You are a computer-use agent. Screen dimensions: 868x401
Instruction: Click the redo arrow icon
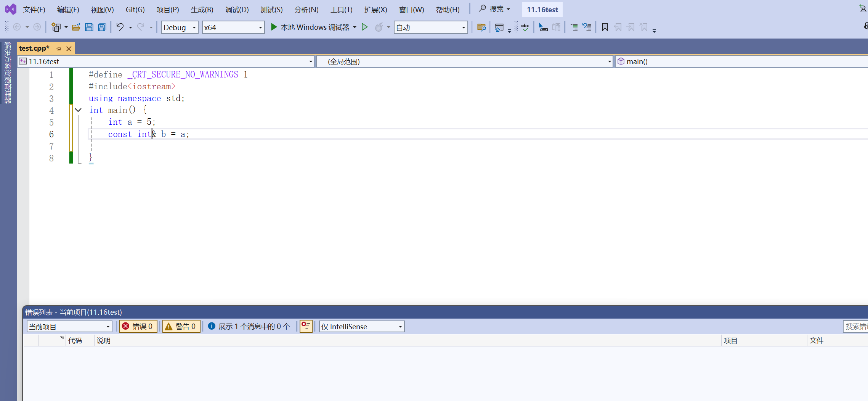[x=141, y=27]
